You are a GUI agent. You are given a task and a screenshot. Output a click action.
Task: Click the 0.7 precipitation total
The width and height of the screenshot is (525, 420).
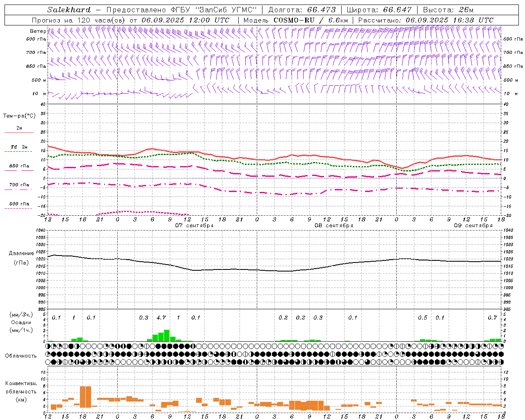tap(493, 318)
